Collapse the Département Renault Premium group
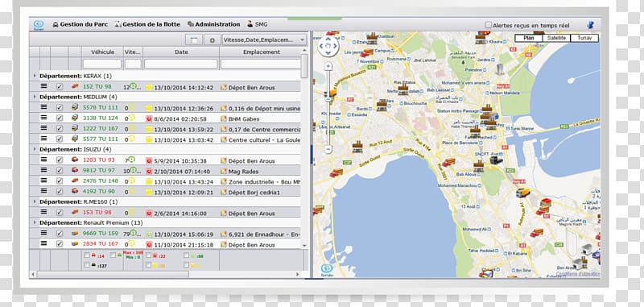 (35, 222)
